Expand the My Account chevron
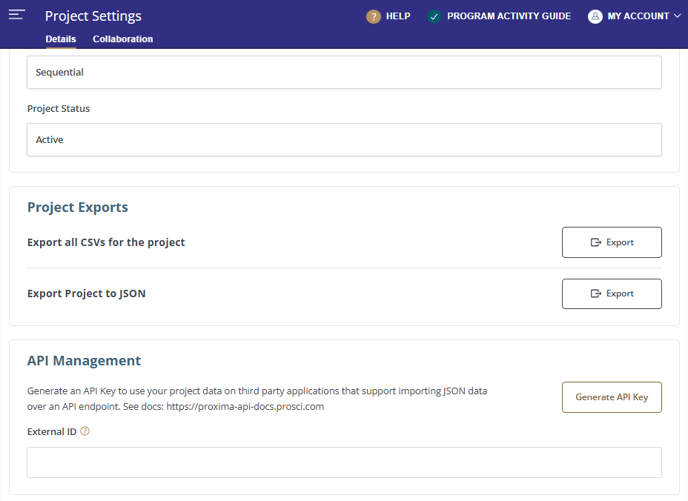Screen dimensions: 688x501 [678, 16]
